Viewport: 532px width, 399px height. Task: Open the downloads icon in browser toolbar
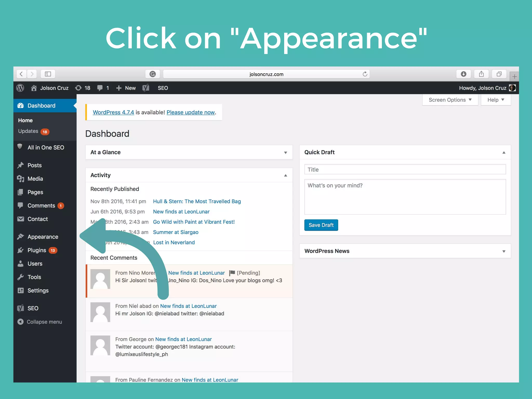tap(463, 74)
